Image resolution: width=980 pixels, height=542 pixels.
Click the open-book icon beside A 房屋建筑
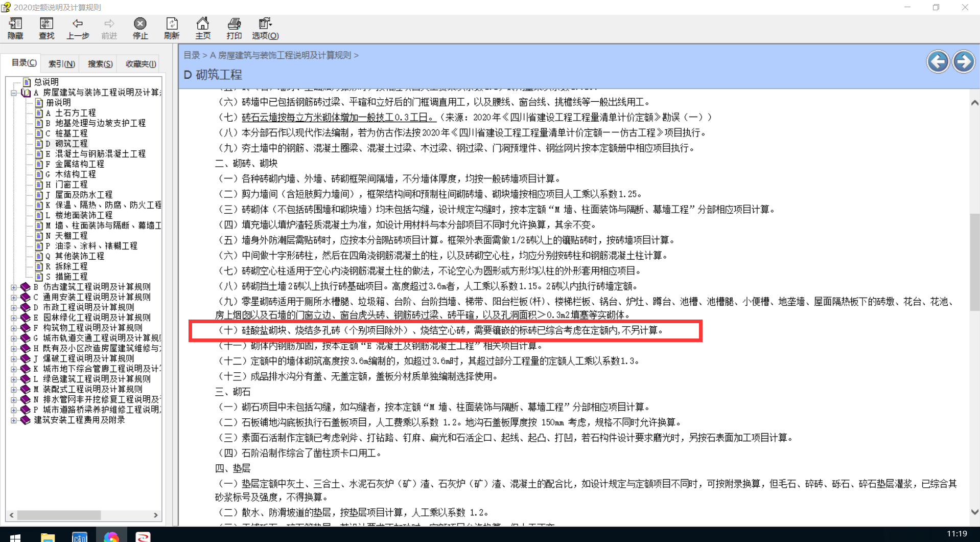pyautogui.click(x=26, y=93)
